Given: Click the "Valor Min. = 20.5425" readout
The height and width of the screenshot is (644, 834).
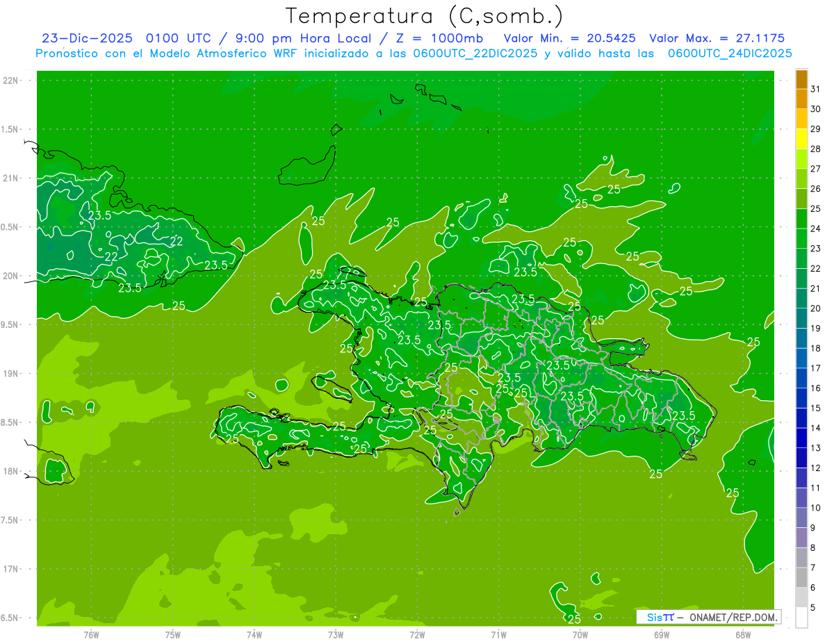Looking at the screenshot, I should (569, 39).
